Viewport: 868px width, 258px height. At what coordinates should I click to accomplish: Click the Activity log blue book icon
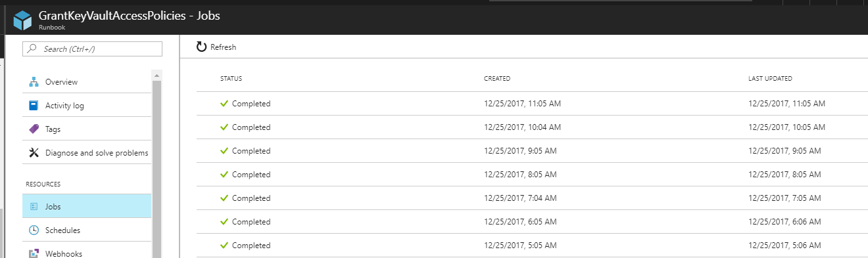point(34,106)
